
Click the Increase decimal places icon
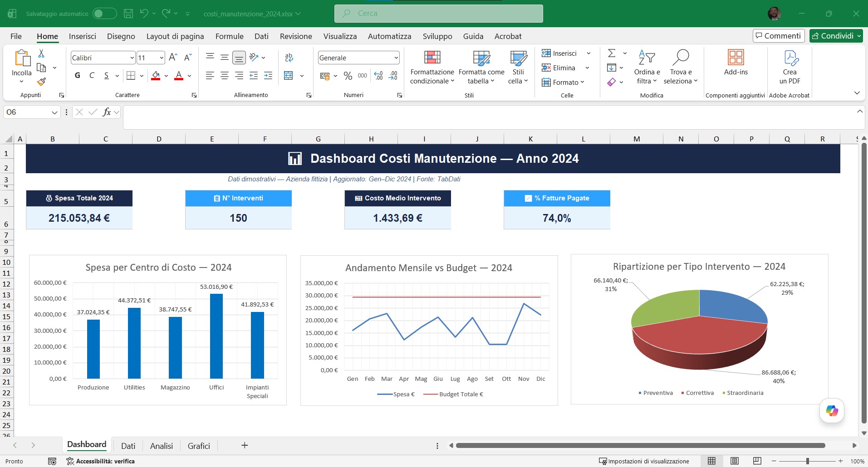378,76
